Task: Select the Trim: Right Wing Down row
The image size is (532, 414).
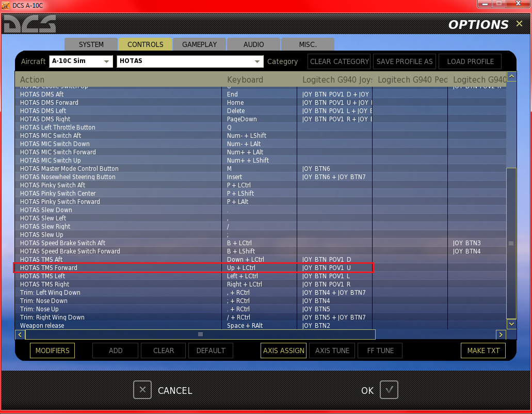Action: pos(261,317)
